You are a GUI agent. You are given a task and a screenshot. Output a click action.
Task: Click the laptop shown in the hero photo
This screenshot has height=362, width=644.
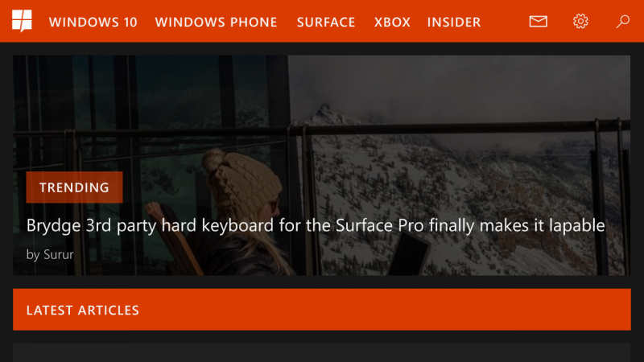[x=409, y=253]
